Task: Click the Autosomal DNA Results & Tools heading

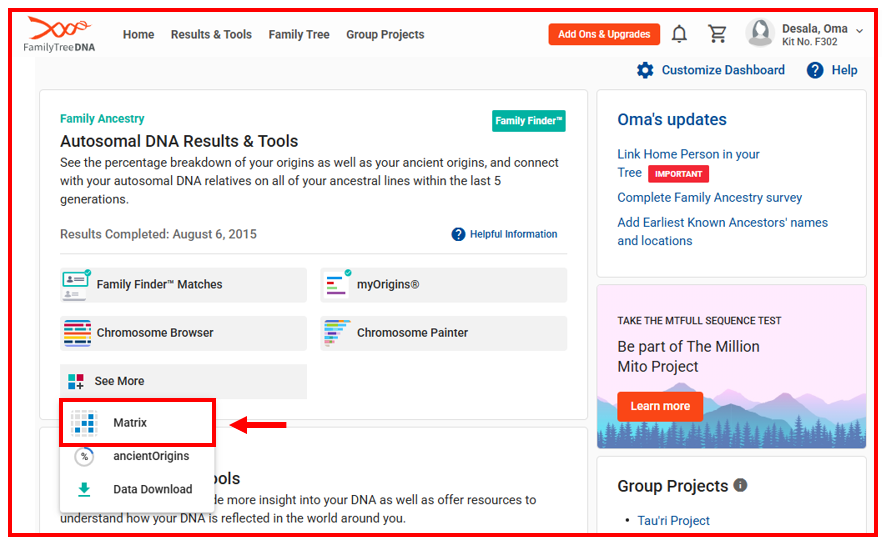Action: tap(179, 141)
